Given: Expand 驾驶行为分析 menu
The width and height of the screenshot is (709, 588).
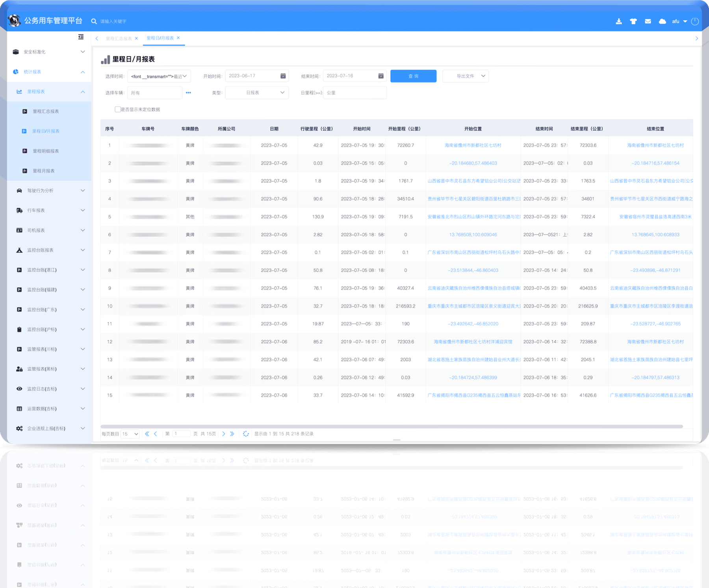Looking at the screenshot, I should click(x=49, y=190).
